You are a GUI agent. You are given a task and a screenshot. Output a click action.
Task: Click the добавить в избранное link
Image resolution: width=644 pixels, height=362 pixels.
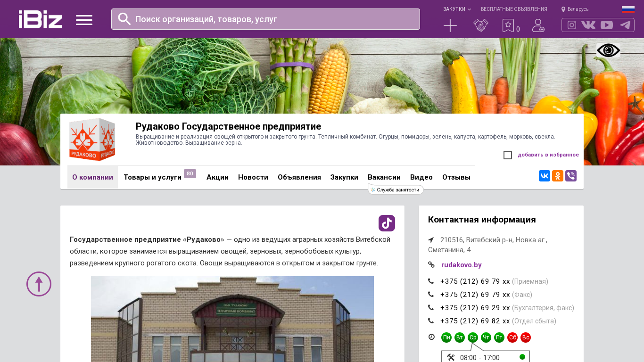[x=548, y=155]
